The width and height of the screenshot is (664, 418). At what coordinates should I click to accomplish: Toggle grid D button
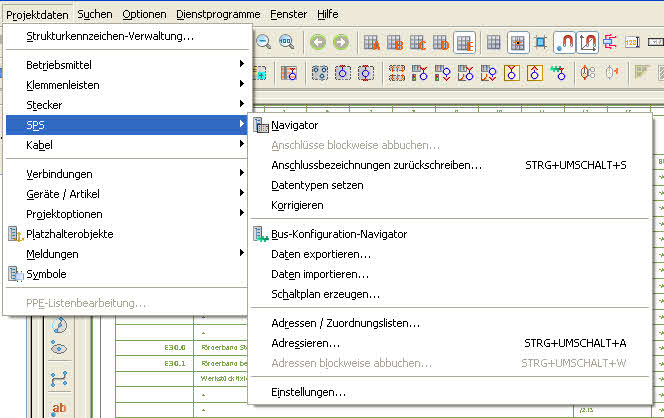click(x=440, y=43)
